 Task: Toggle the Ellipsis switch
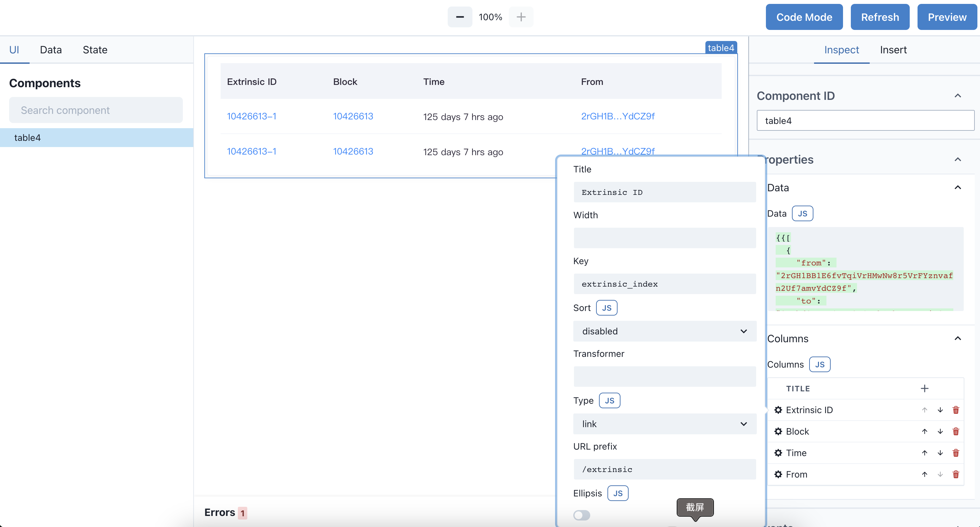click(582, 515)
